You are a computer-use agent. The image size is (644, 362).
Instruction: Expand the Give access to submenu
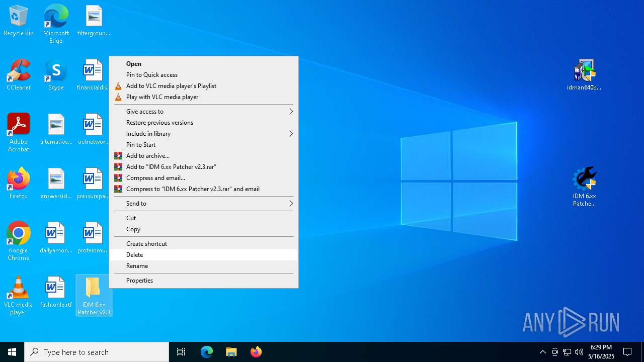(204, 112)
